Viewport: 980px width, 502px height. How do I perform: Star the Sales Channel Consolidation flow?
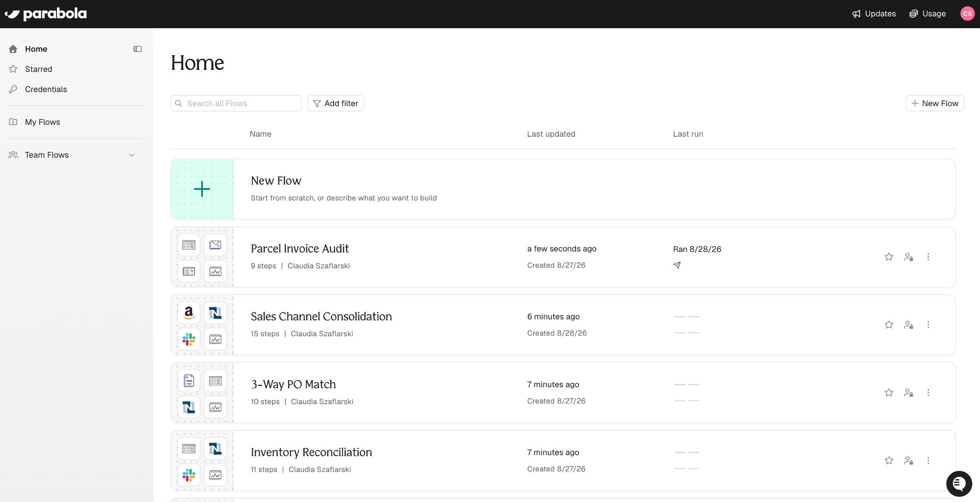889,325
